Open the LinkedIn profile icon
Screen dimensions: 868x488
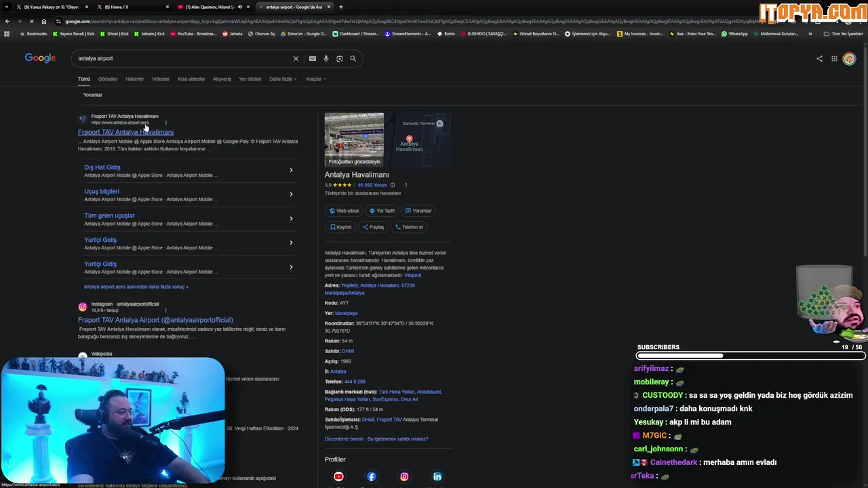437,476
